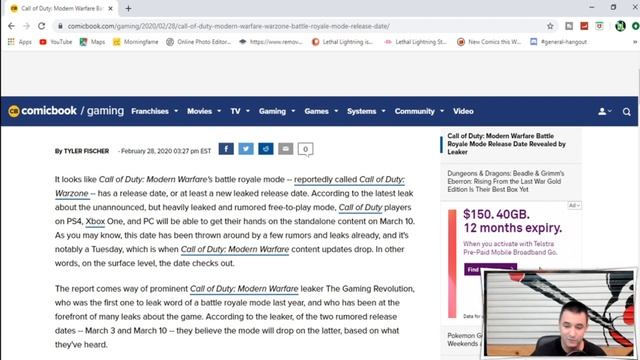The height and width of the screenshot is (360, 640).
Task: Click the webcam video overlay
Action: (x=559, y=313)
